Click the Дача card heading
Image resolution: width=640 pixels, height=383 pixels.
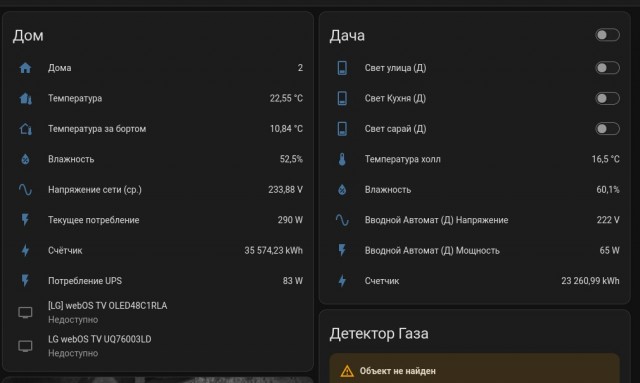[x=347, y=36]
